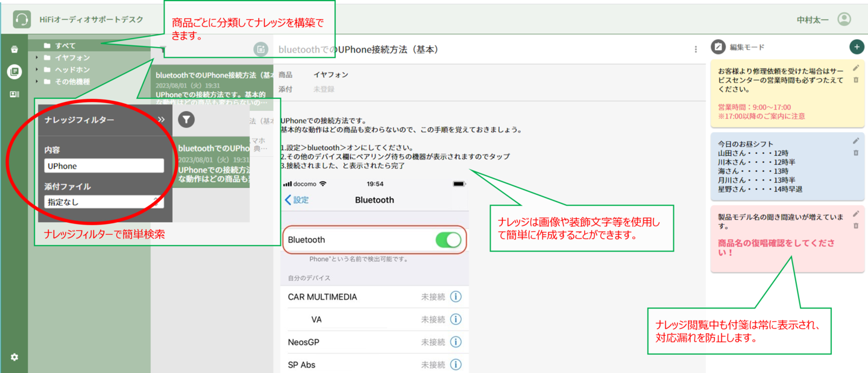Toggle 編集モード for sticky notes
Image resolution: width=868 pixels, height=373 pixels.
[718, 47]
